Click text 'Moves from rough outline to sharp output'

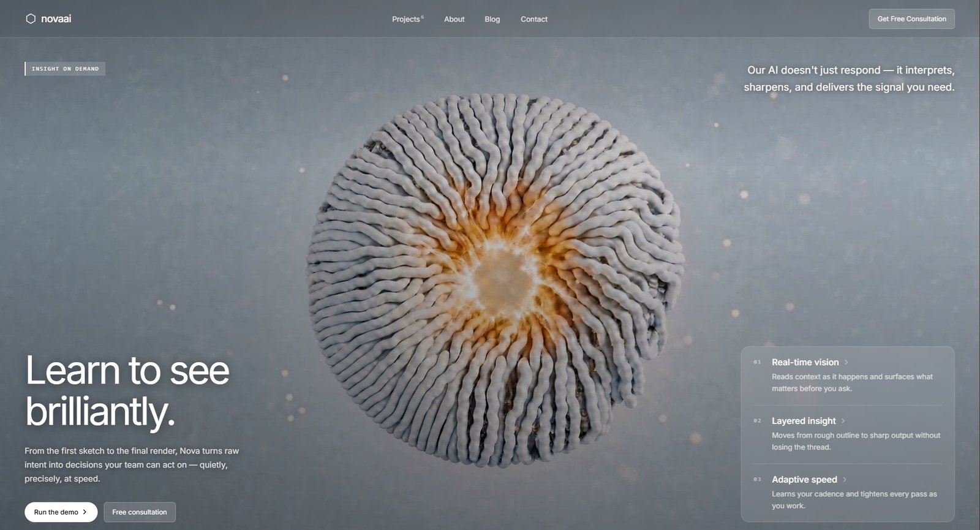(x=843, y=436)
